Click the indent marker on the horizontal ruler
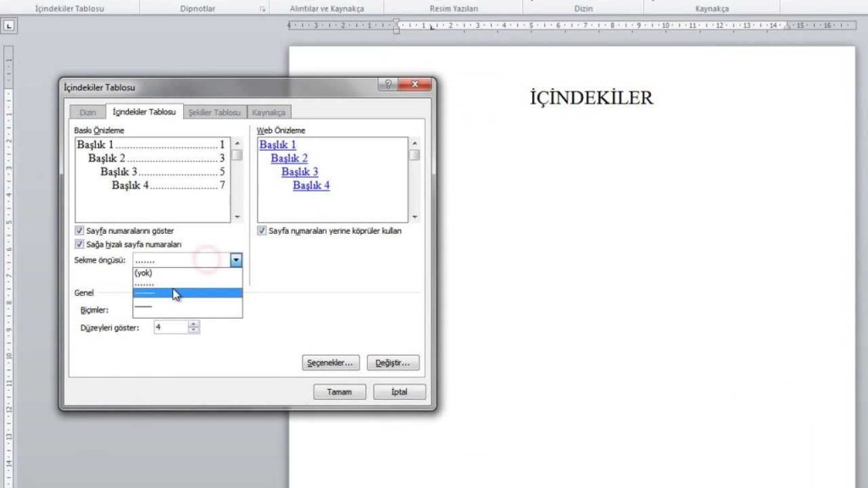The width and height of the screenshot is (868, 488). click(x=397, y=25)
